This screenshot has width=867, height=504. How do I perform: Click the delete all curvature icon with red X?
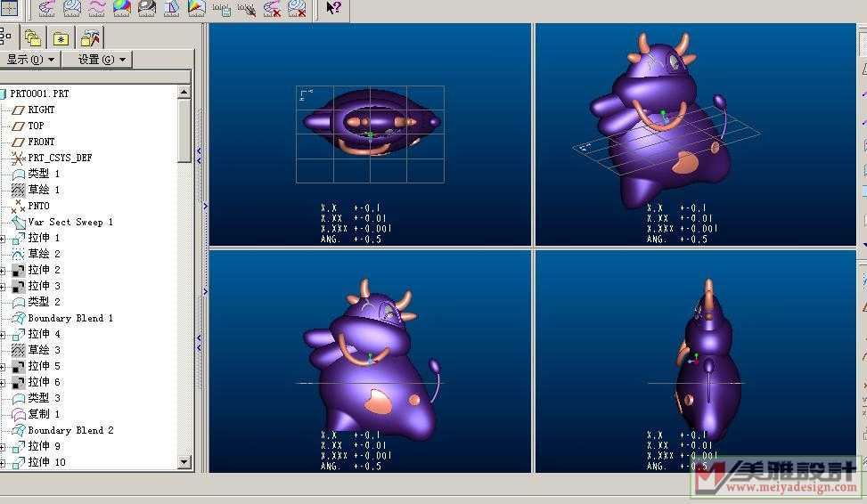click(272, 8)
